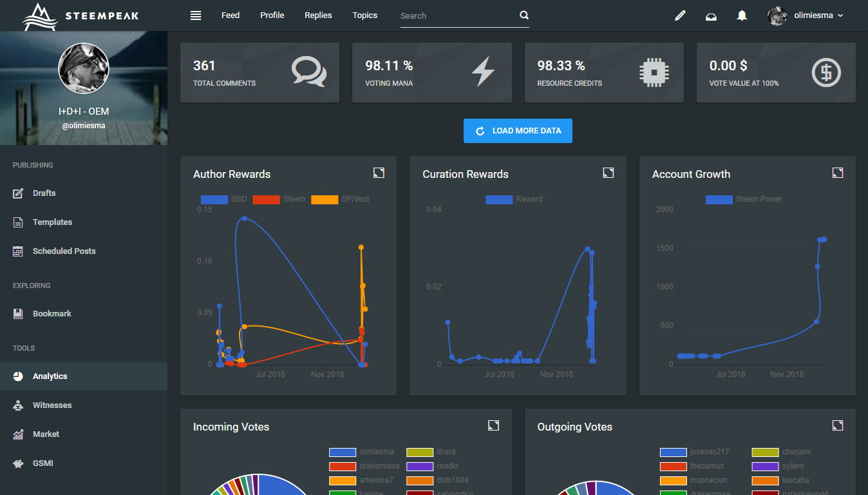
Task: Open the Feed menu item
Action: [x=231, y=15]
